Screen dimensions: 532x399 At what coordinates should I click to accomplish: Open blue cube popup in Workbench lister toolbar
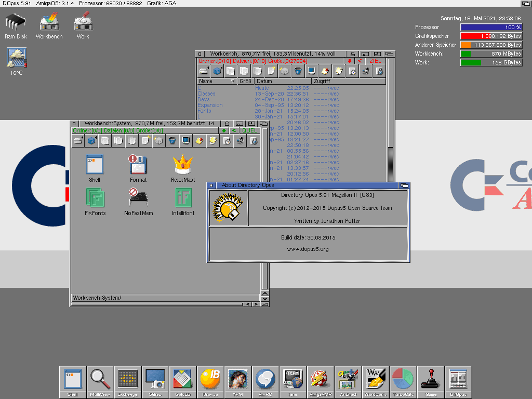point(217,71)
